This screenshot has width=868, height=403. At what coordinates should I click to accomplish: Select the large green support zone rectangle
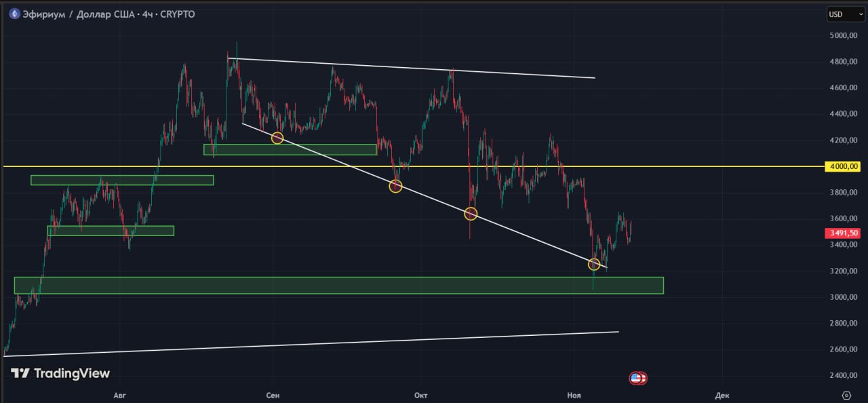point(338,286)
